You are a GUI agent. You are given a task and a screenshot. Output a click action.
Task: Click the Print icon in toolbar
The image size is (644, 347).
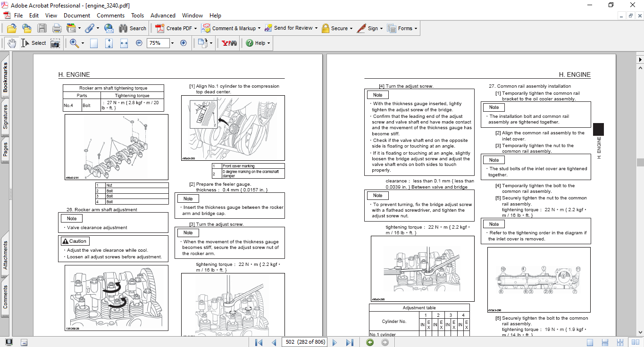[57, 28]
